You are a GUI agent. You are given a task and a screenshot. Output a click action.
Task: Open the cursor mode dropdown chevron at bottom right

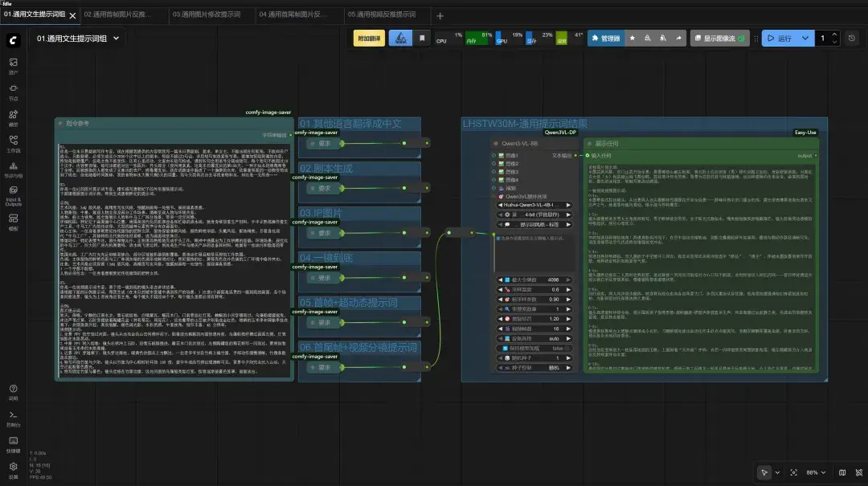777,472
